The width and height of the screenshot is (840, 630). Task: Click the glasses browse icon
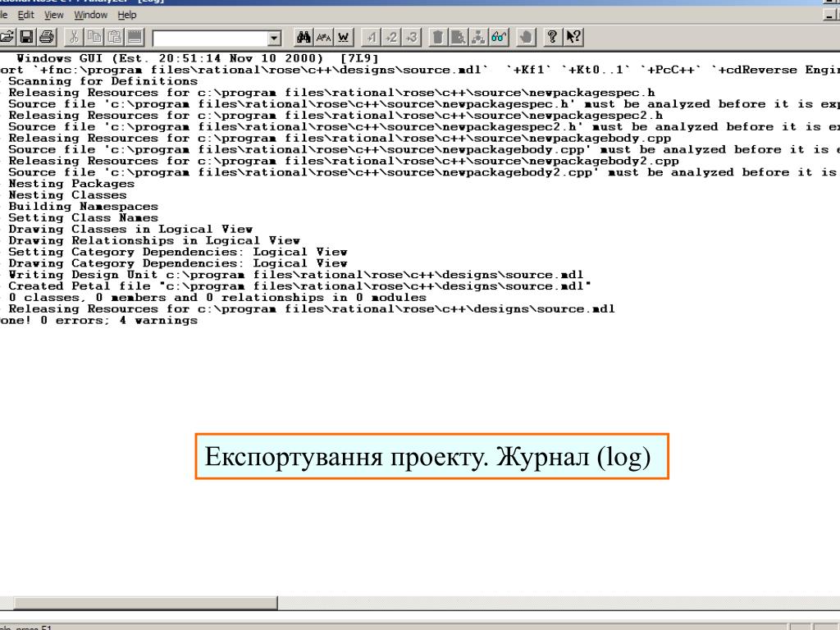click(498, 37)
